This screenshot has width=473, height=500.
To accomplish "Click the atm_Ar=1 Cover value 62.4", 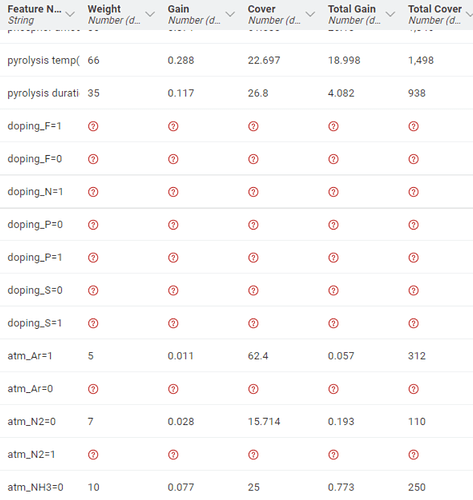I will [258, 356].
